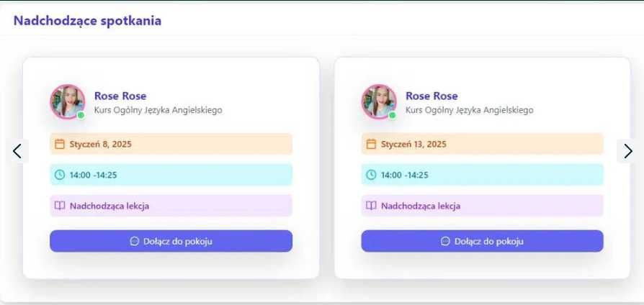Open Rose Rose avatar on Styczeń 13 card
This screenshot has height=305, width=644.
click(x=378, y=101)
